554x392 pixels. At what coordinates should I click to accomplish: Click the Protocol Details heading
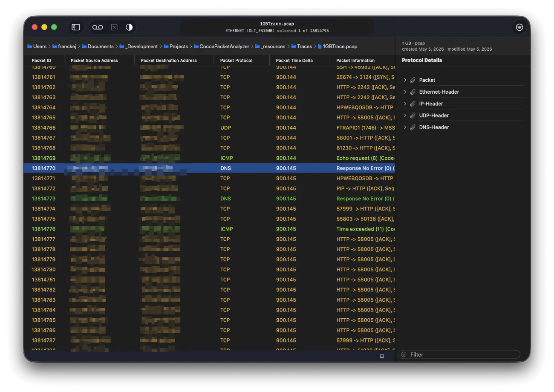pos(422,60)
